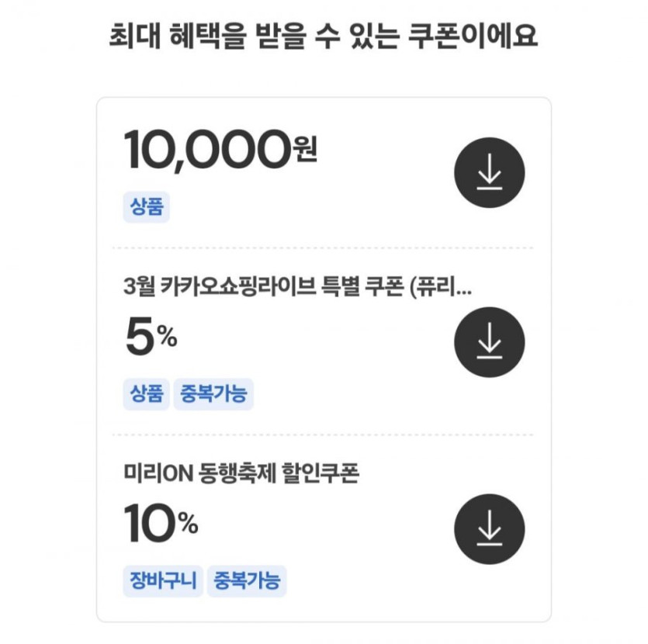This screenshot has height=644, width=648.
Task: Open the 3월 카카오쇼핑라이브 특별 쿠폰 title
Action: 279,286
